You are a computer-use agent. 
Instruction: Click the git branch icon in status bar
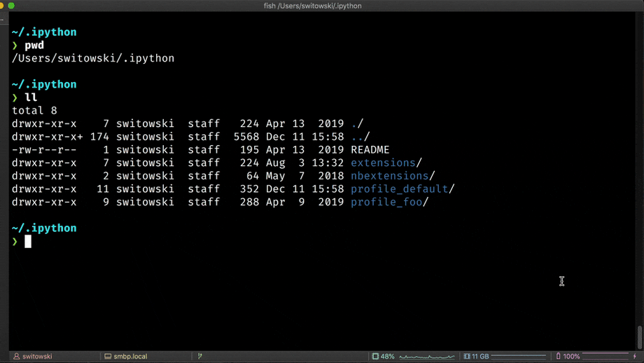[200, 357]
